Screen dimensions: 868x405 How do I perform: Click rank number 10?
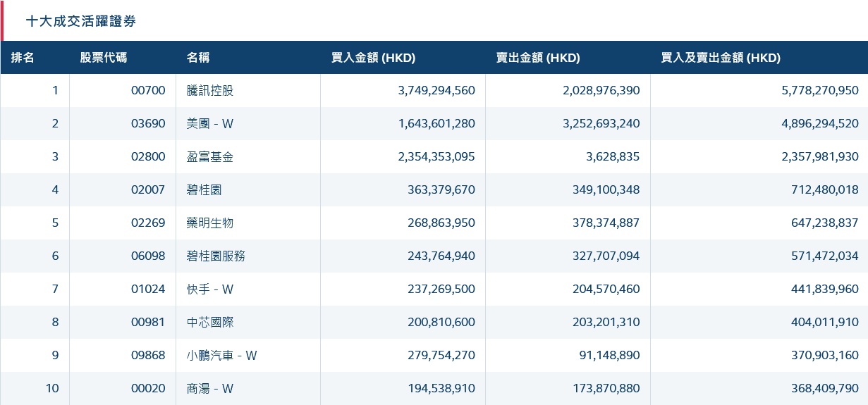[53, 388]
